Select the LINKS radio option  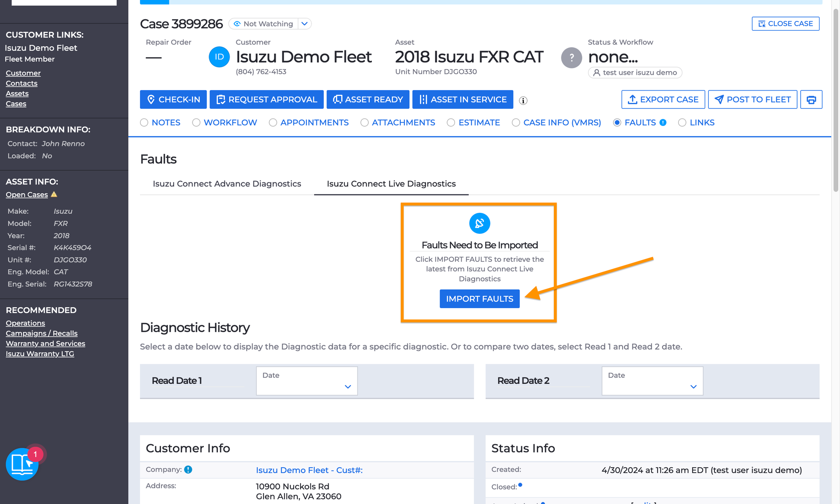point(682,123)
